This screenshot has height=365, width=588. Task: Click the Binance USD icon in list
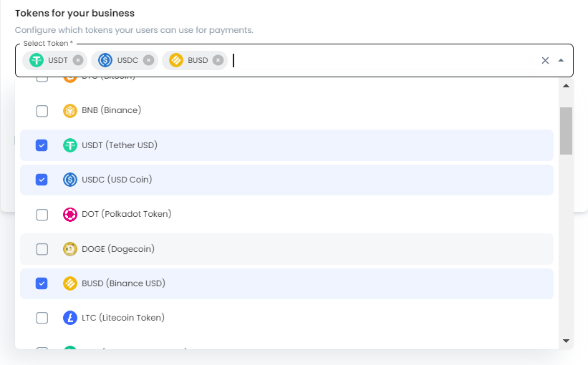tap(70, 283)
